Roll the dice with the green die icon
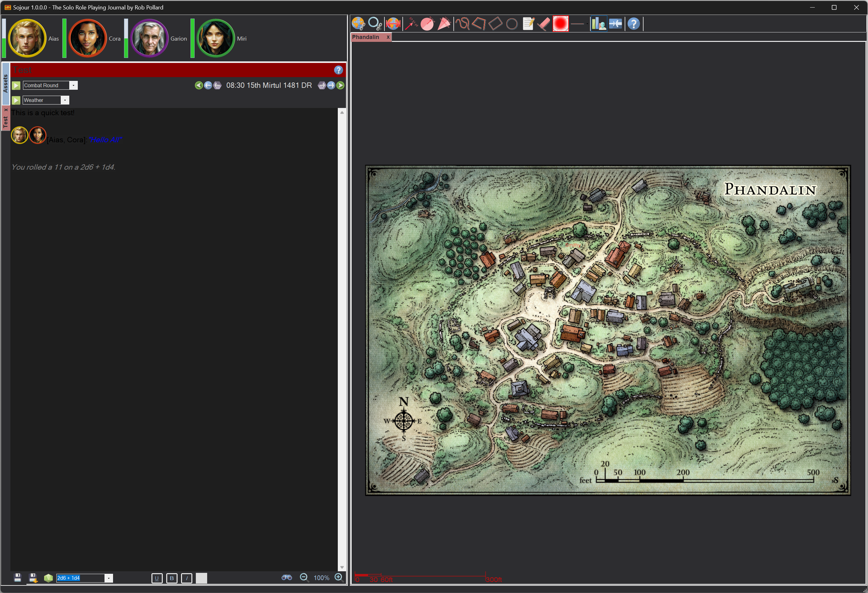The image size is (868, 593). pyautogui.click(x=48, y=578)
